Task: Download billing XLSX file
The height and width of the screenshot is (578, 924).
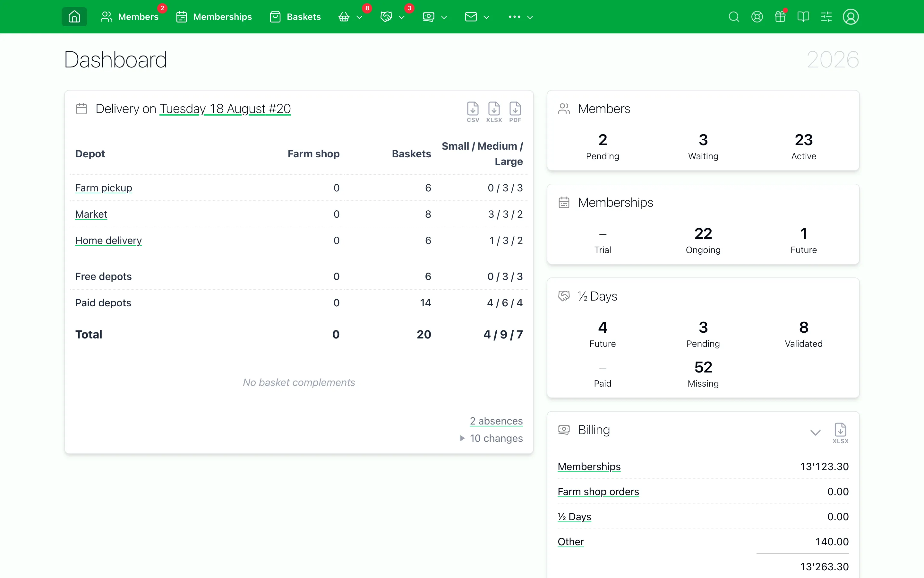Action: [840, 433]
